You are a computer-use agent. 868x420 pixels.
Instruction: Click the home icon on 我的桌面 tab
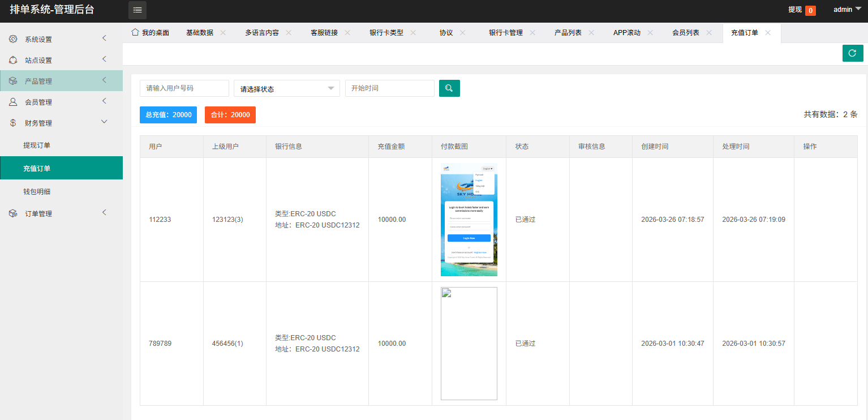(135, 32)
